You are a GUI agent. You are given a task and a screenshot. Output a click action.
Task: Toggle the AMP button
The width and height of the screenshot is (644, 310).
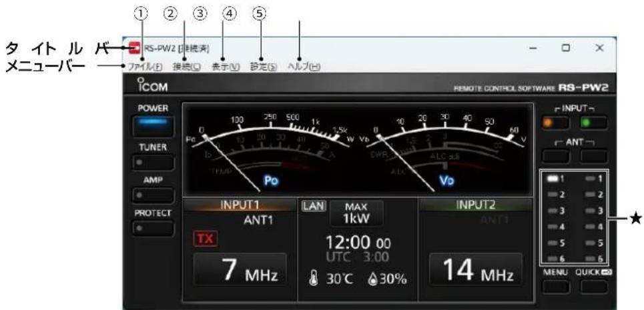click(x=153, y=195)
